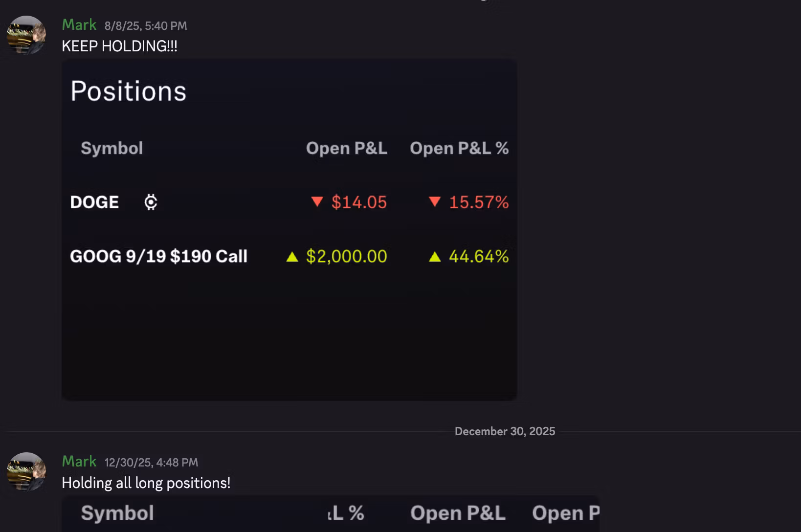Click the "Holding all long positions!" message text
Image resolution: width=801 pixels, height=532 pixels.
point(146,483)
